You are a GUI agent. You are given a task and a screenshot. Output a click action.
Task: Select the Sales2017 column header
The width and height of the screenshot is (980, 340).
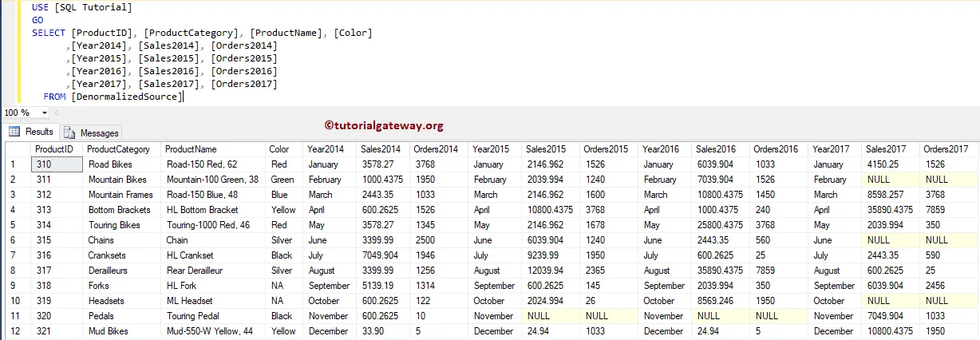click(890, 149)
